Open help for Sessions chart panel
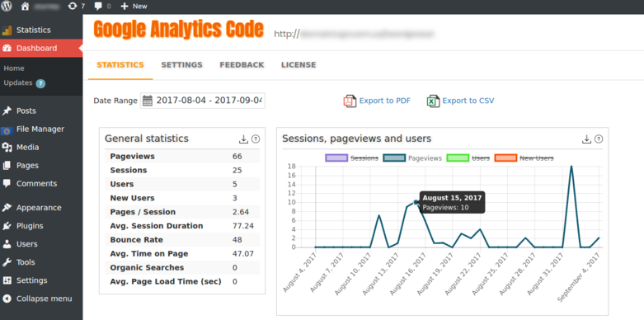The width and height of the screenshot is (644, 320). click(599, 139)
